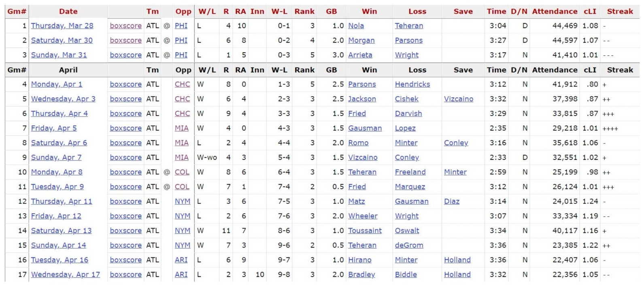Click the Toussaint winning pitcher link
The height and width of the screenshot is (286, 644).
click(x=365, y=231)
